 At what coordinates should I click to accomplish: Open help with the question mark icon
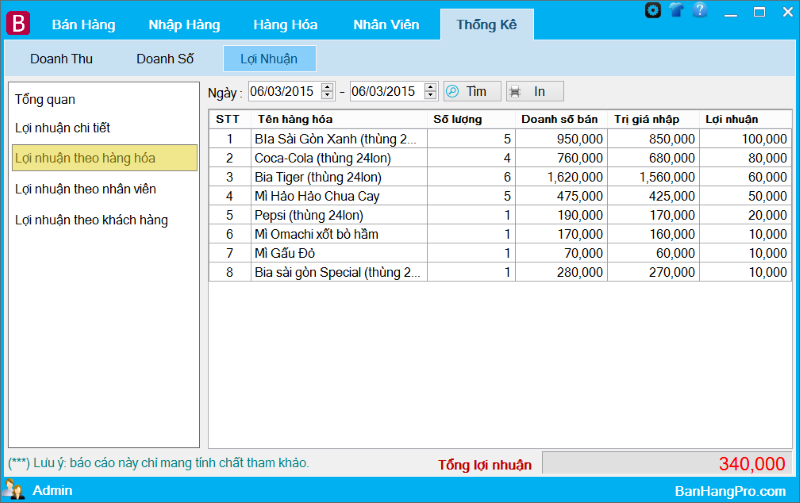click(699, 11)
